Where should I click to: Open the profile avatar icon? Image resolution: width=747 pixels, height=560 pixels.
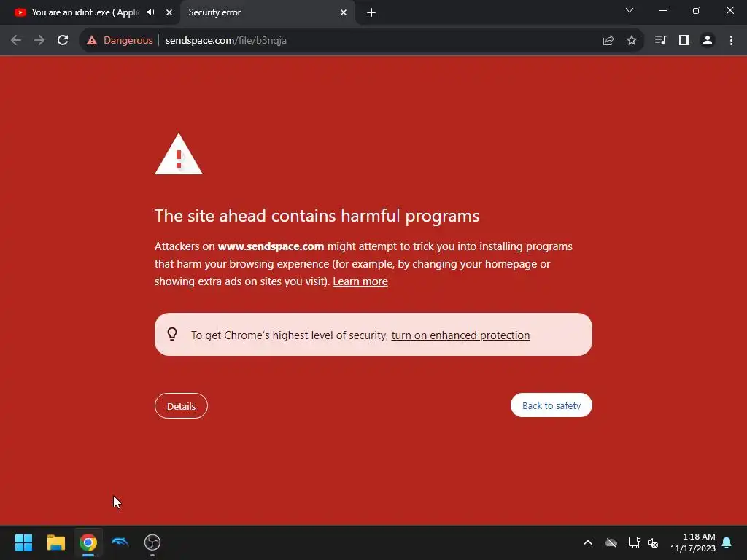click(x=708, y=41)
